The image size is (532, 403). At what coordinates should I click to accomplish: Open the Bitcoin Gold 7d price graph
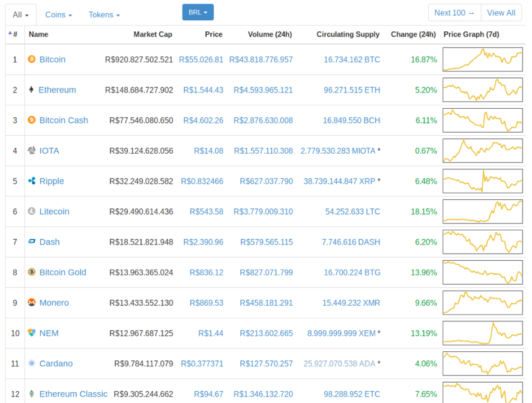click(x=483, y=272)
